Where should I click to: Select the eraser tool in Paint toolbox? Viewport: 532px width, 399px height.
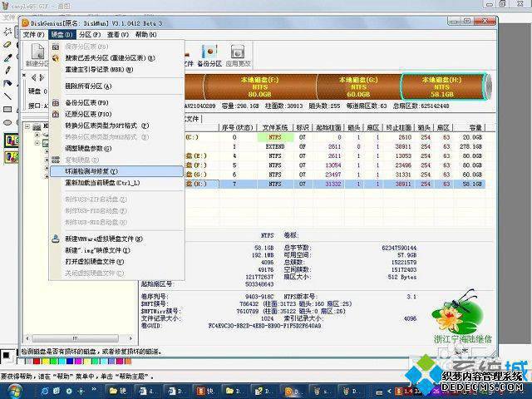(7, 45)
